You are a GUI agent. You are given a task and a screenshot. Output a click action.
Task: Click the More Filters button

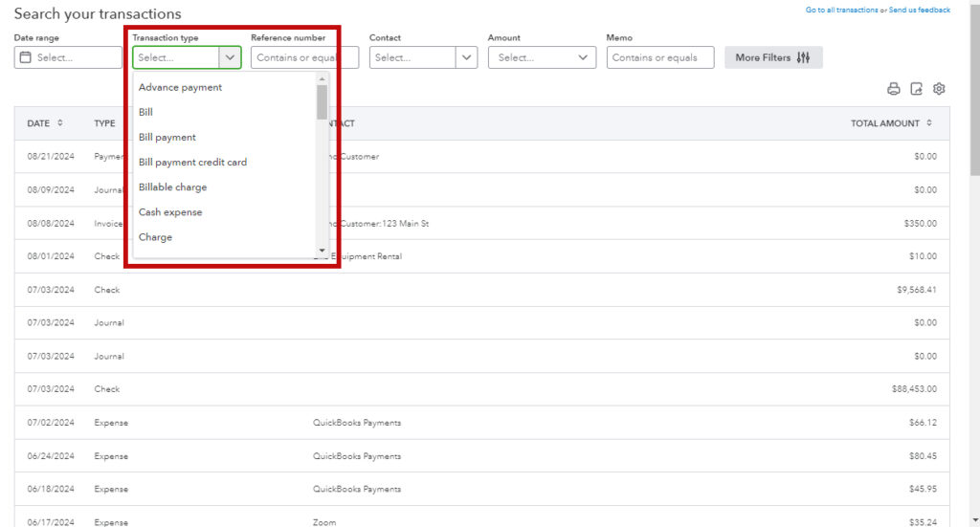(x=773, y=57)
